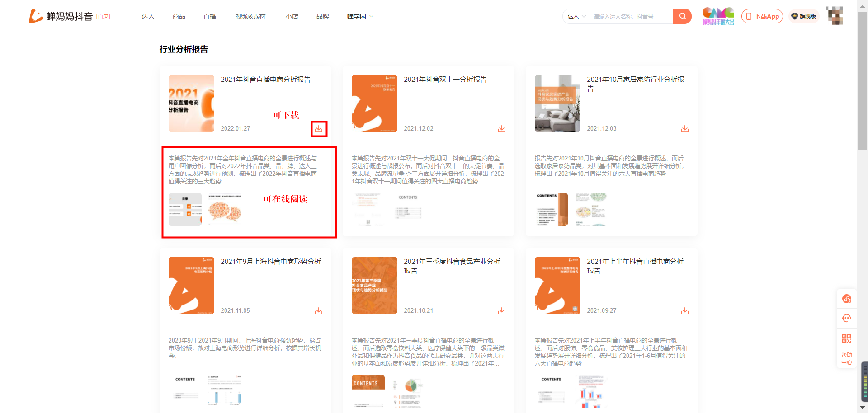This screenshot has height=413, width=868.
Task: Click date text 2022.01.27
Action: (x=236, y=129)
